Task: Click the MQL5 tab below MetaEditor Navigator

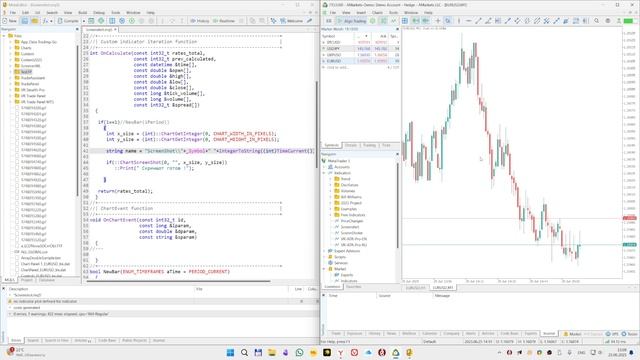Action: tap(9, 280)
